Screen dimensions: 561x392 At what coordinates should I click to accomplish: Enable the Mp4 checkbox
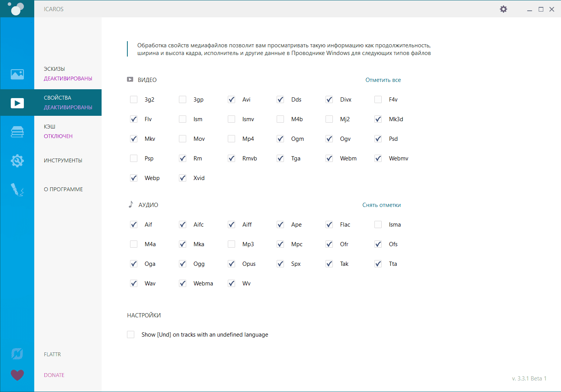coord(232,139)
